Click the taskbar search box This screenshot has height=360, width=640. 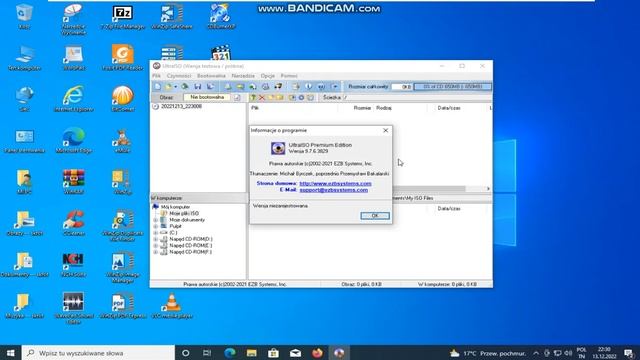pyautogui.click(x=98, y=353)
